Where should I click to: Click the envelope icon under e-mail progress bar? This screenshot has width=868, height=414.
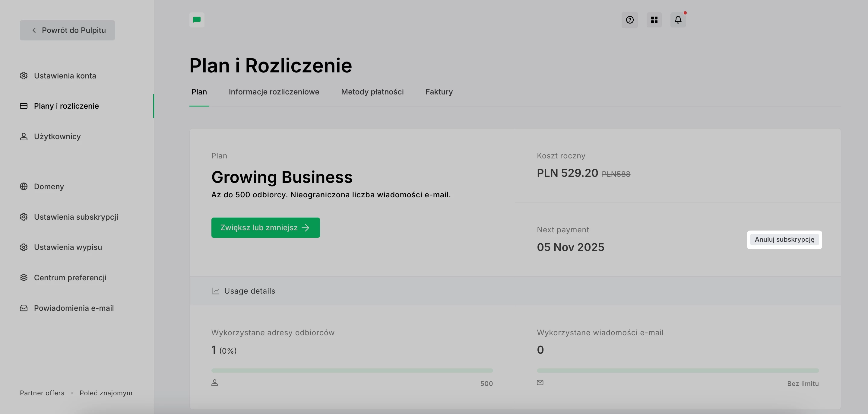click(540, 383)
